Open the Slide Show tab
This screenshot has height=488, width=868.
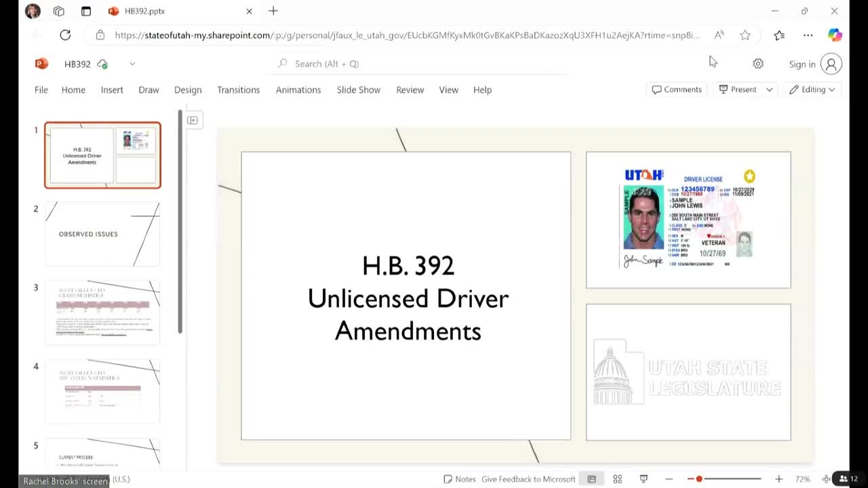(x=359, y=89)
